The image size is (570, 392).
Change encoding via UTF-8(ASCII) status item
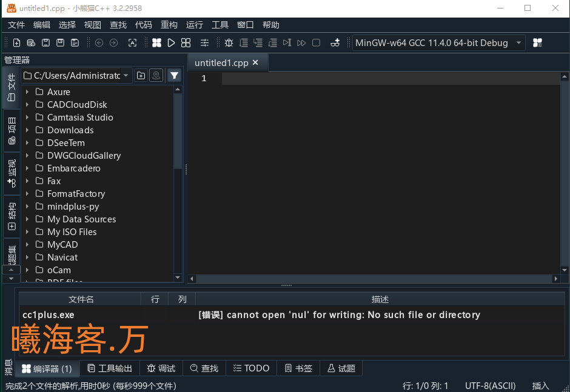click(x=490, y=386)
